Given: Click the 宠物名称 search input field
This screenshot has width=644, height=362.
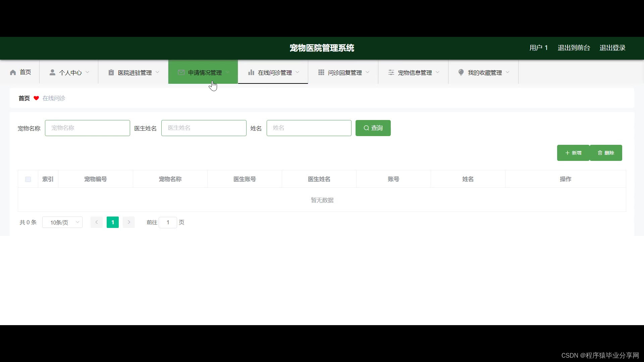Looking at the screenshot, I should [88, 128].
